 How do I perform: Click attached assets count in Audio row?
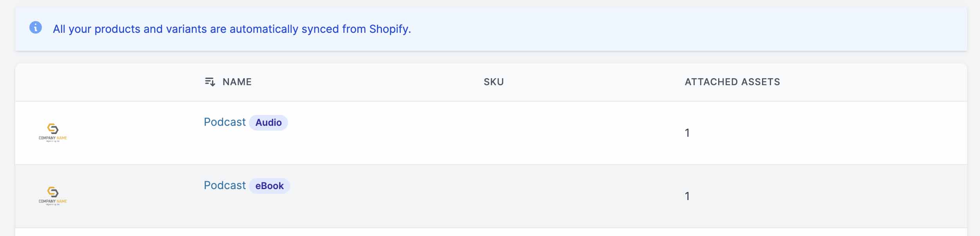[687, 133]
